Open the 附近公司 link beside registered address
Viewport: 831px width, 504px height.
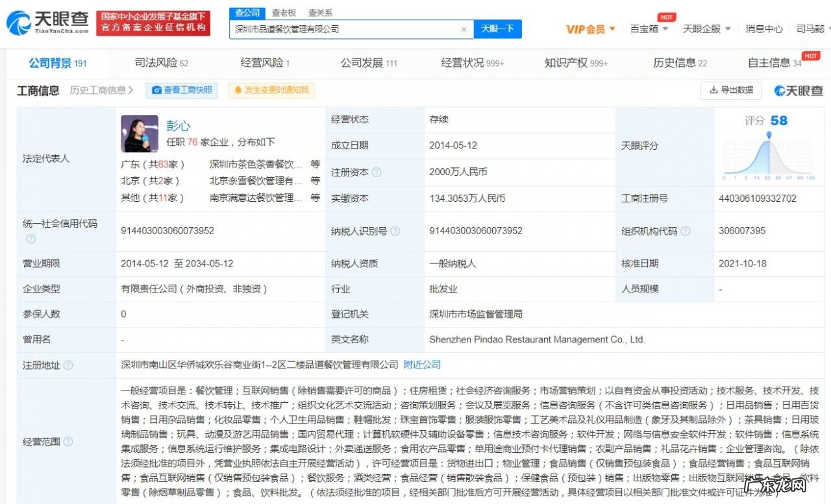[x=421, y=365]
